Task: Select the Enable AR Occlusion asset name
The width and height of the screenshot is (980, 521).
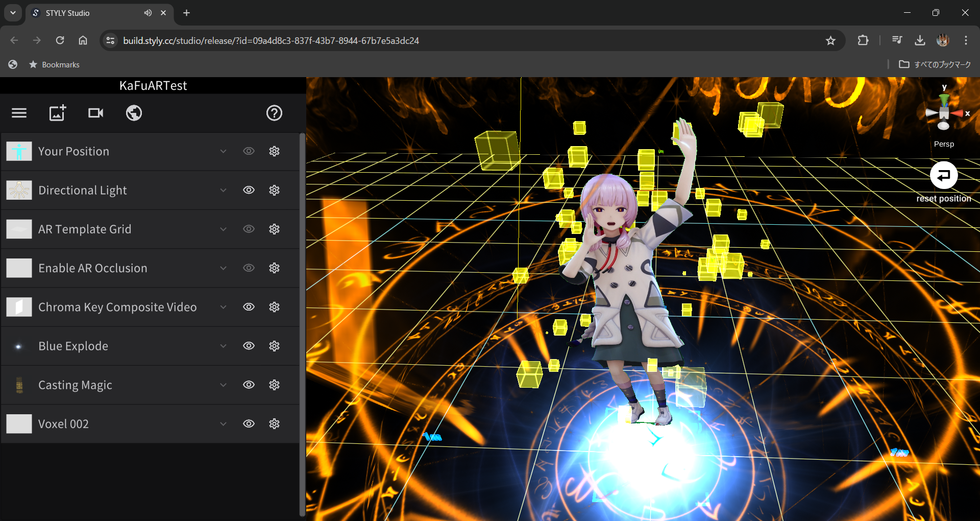Action: tap(93, 268)
